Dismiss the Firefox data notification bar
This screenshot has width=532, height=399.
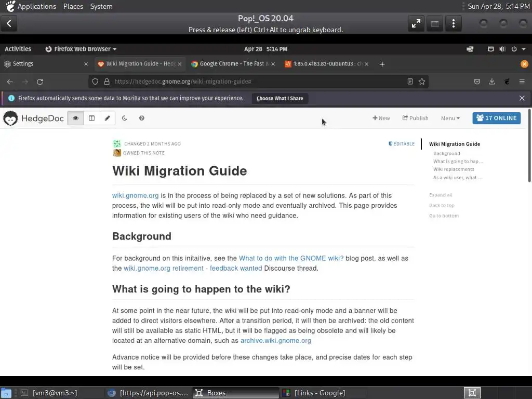pos(522,98)
